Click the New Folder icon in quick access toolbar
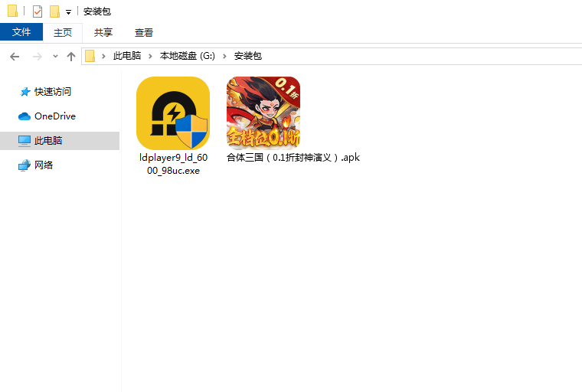582x392 pixels. pyautogui.click(x=54, y=11)
